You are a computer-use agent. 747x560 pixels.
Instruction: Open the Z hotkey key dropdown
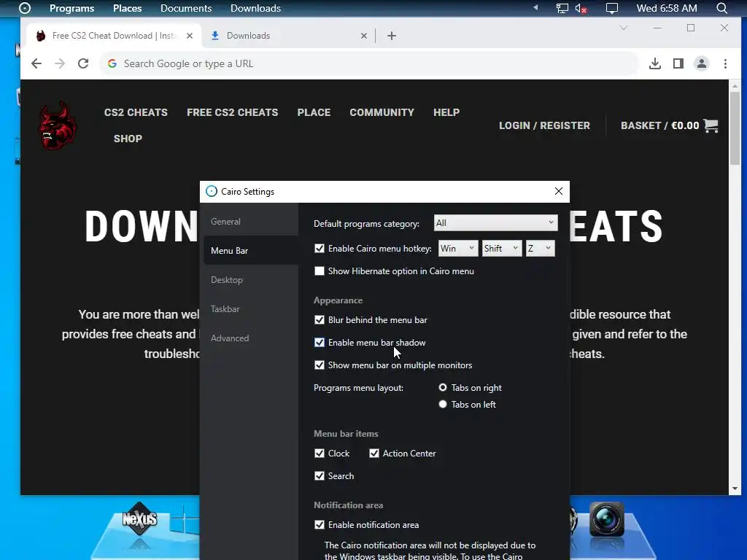coord(541,248)
